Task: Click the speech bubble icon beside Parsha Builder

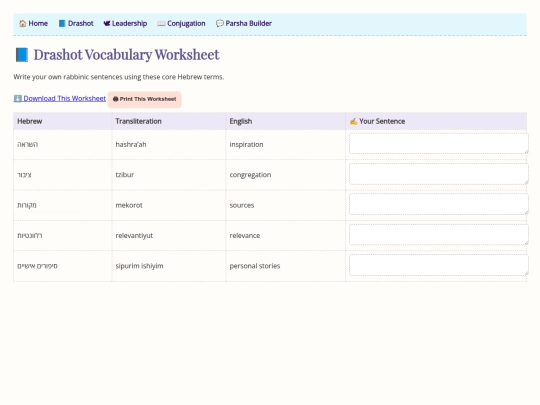Action: [x=220, y=23]
